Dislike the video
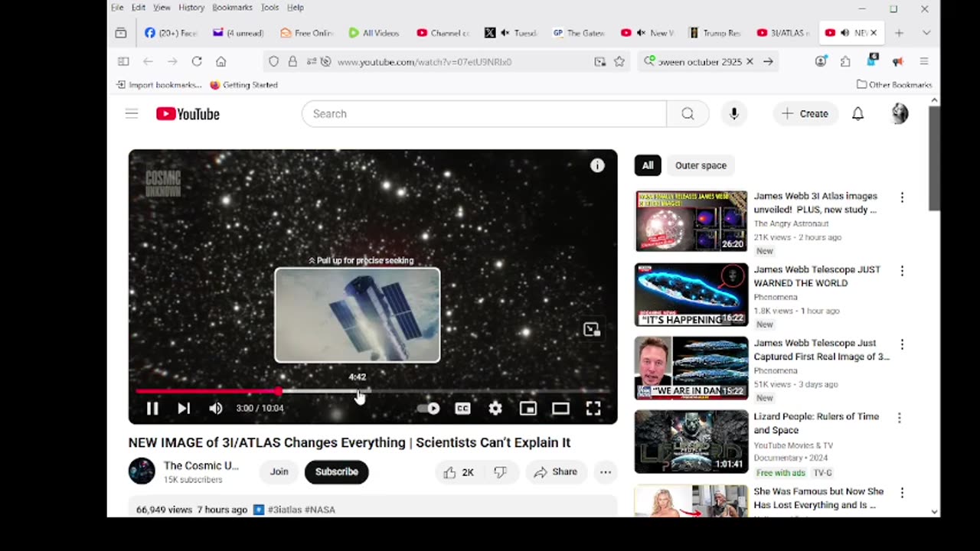Screen dimensions: 980x551 point(501,472)
